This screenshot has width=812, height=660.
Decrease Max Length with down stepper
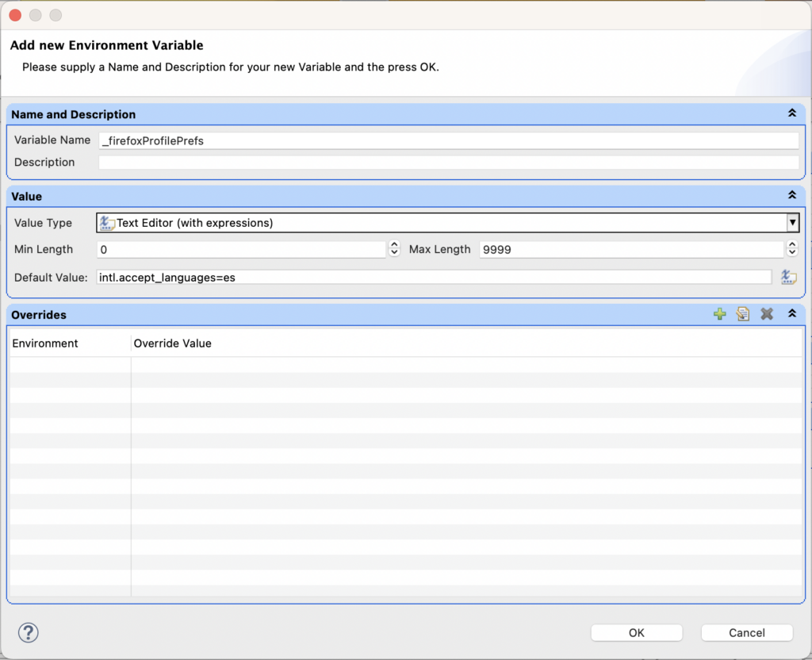[x=792, y=253]
